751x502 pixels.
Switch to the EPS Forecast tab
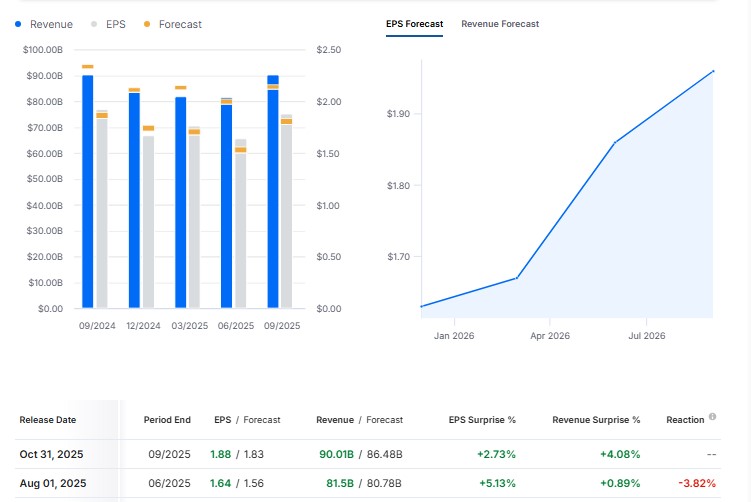(x=414, y=23)
